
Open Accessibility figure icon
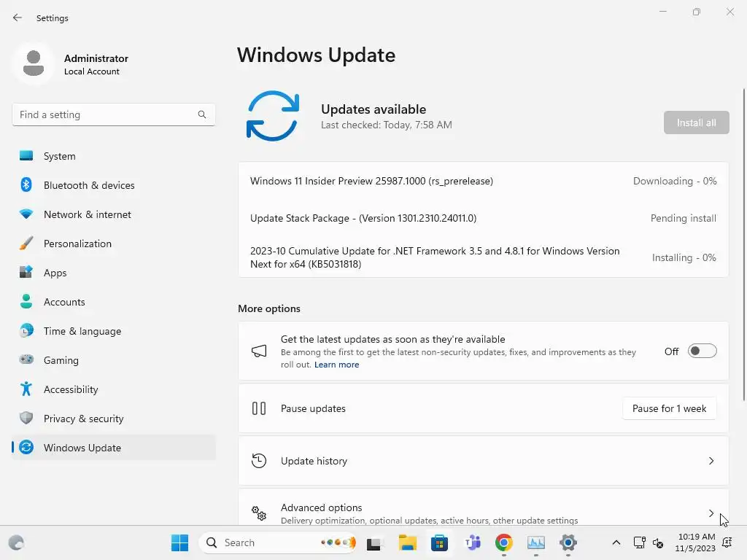click(x=26, y=389)
